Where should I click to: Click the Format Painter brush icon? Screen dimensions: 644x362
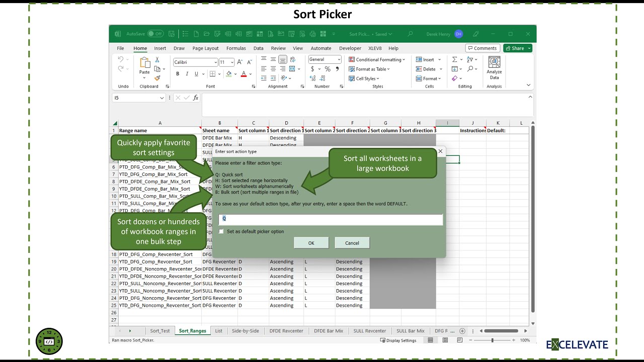(x=157, y=78)
